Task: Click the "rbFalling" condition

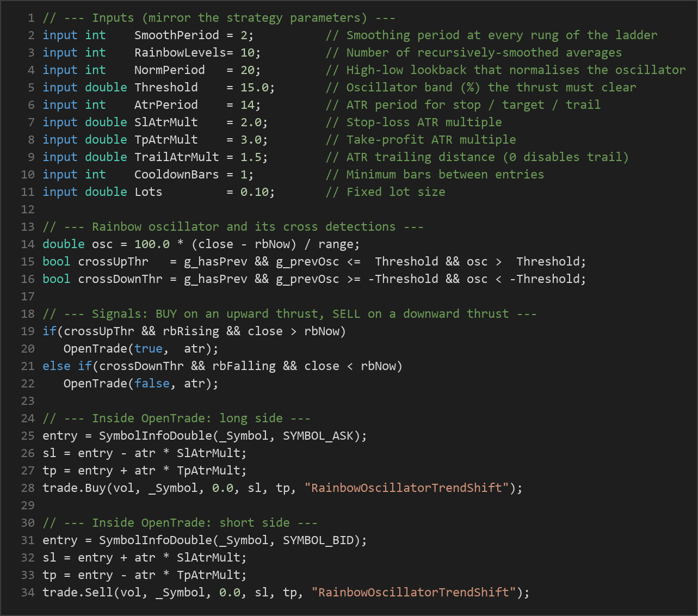Action: (x=244, y=366)
